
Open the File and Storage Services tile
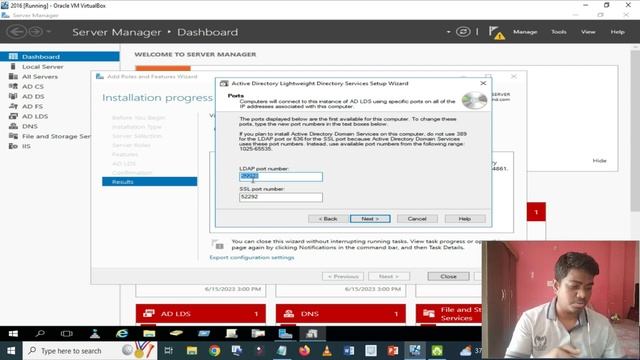click(x=449, y=313)
